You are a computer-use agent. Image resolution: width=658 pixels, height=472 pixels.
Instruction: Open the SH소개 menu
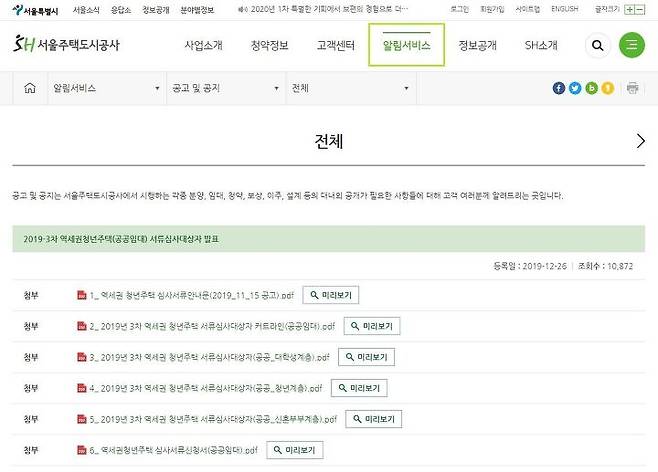[x=541, y=45]
